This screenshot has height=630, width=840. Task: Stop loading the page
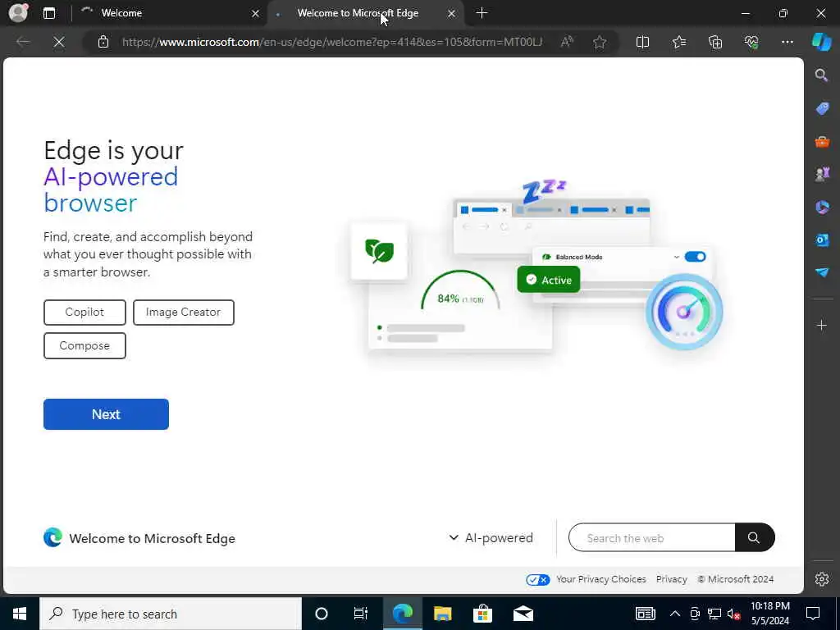(x=59, y=42)
